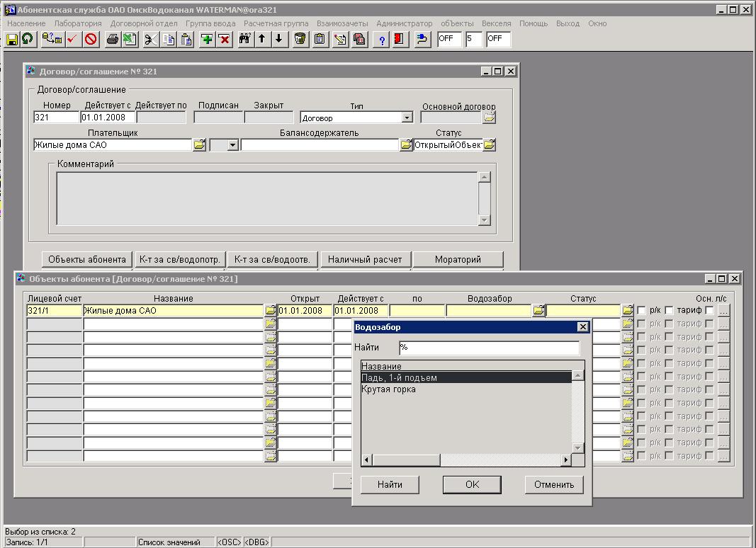Click the green plus insert record icon
756x548 pixels.
click(207, 39)
